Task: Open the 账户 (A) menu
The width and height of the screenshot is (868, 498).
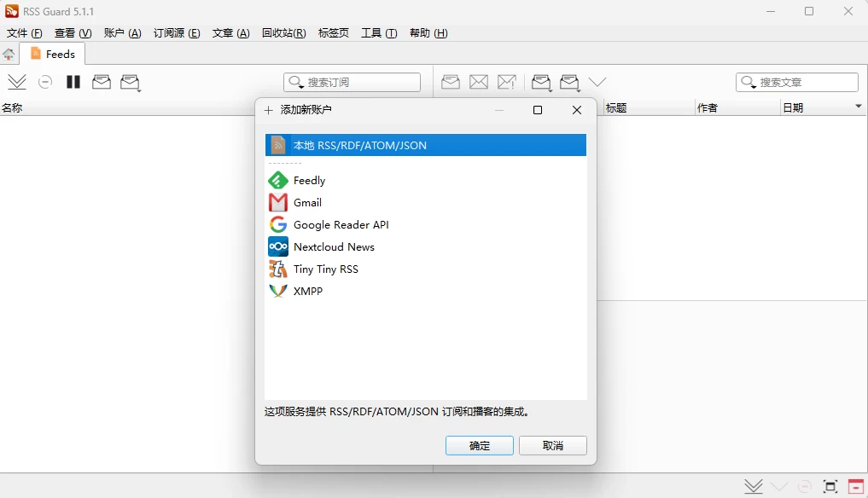Action: pyautogui.click(x=122, y=33)
